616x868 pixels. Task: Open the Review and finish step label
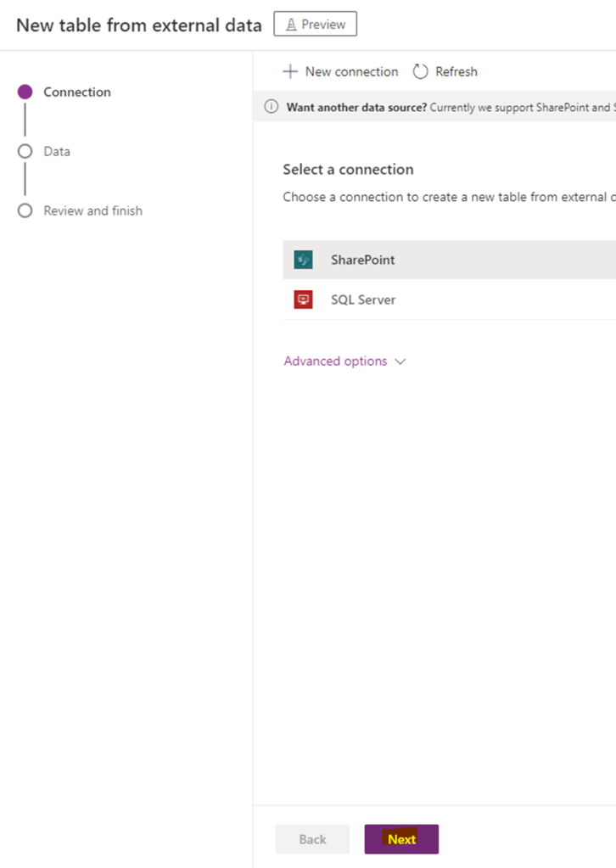point(93,210)
